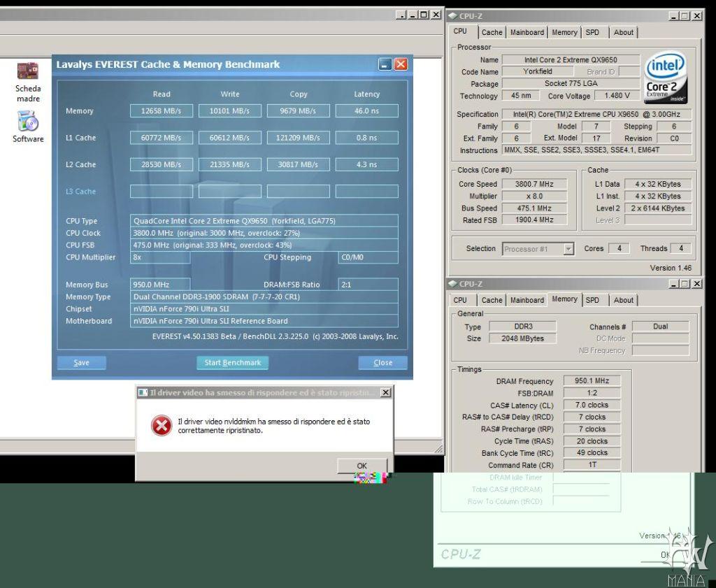Click Cycle Time tRAS value 20 clocks
Viewport: 716px width, 588px height.
[x=592, y=441]
